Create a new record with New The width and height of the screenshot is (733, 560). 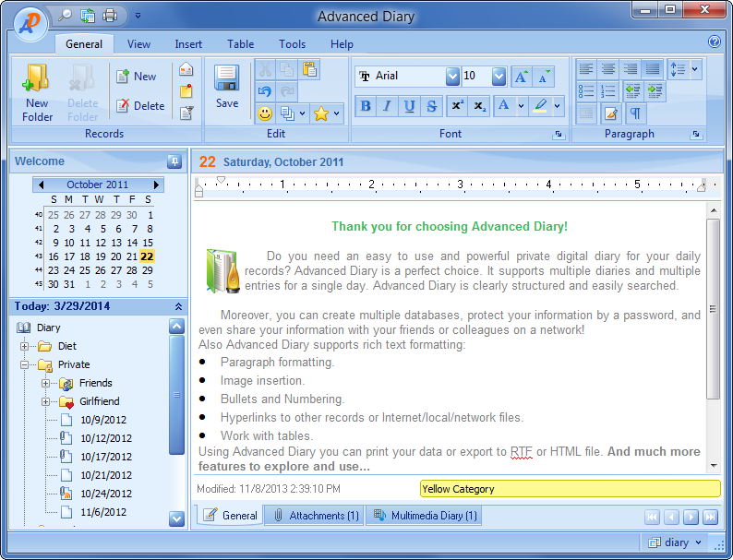[x=136, y=77]
